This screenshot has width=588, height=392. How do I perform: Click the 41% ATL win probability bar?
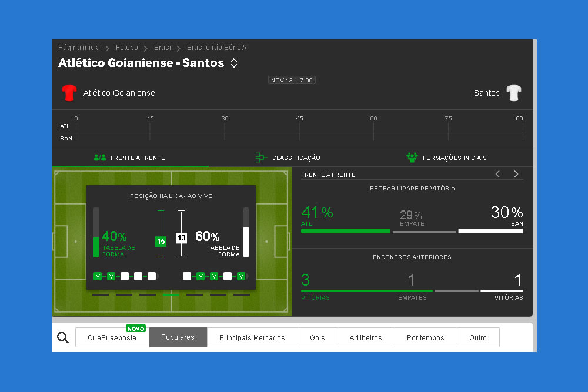tap(345, 231)
